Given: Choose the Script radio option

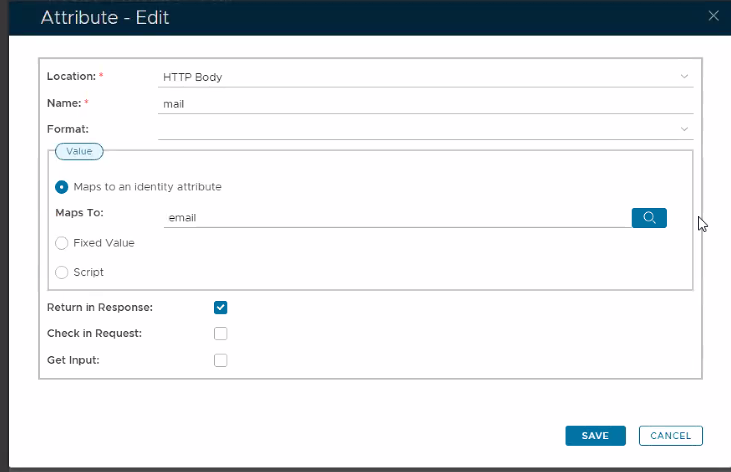Looking at the screenshot, I should click(62, 272).
